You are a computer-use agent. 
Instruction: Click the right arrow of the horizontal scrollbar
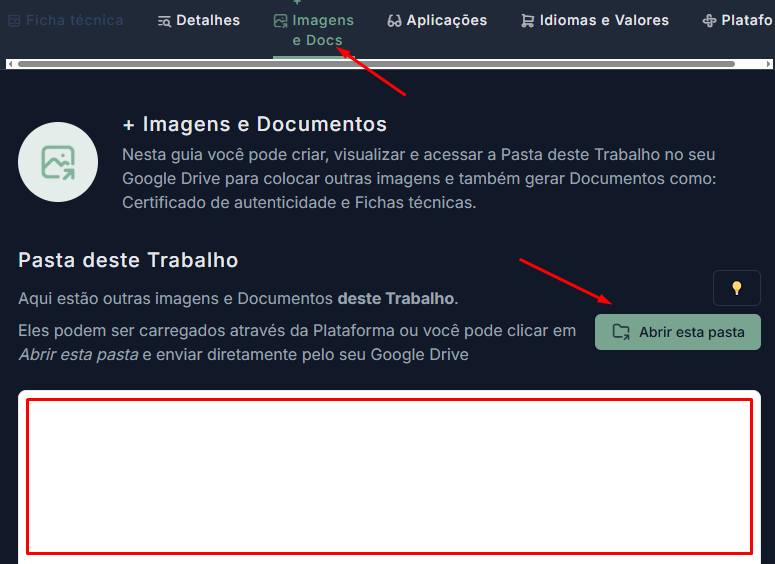[768, 64]
